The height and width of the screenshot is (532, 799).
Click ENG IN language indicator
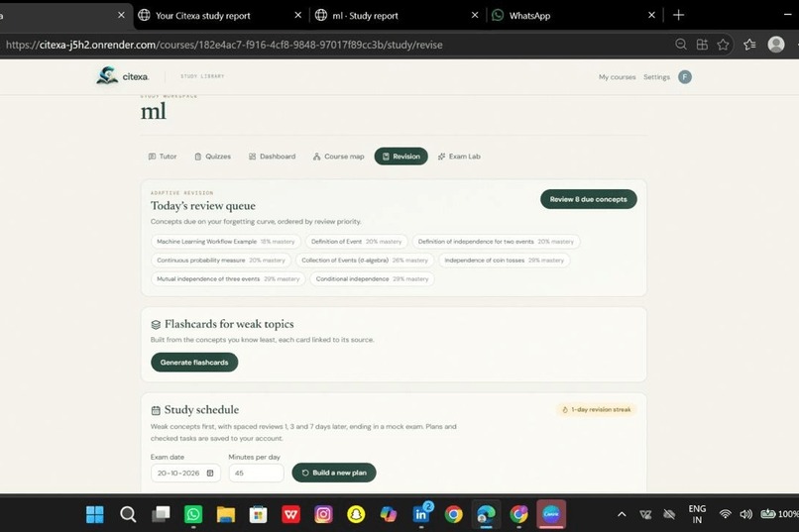tap(697, 514)
